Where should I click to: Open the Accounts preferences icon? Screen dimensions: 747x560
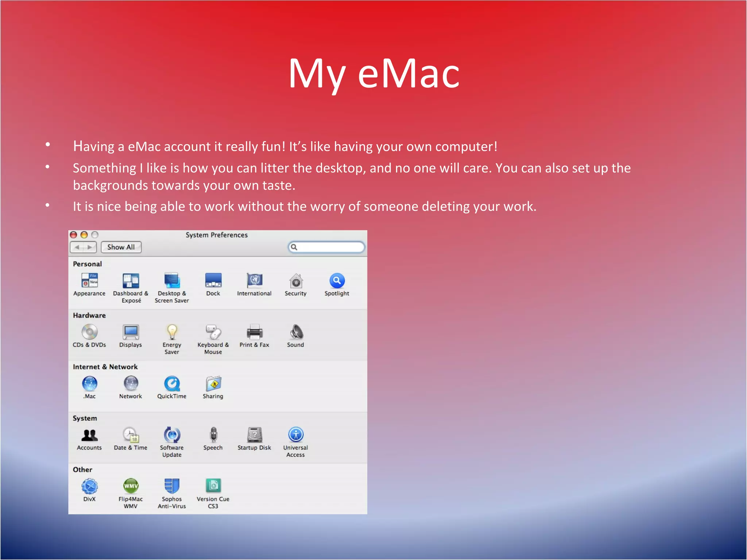click(x=89, y=435)
